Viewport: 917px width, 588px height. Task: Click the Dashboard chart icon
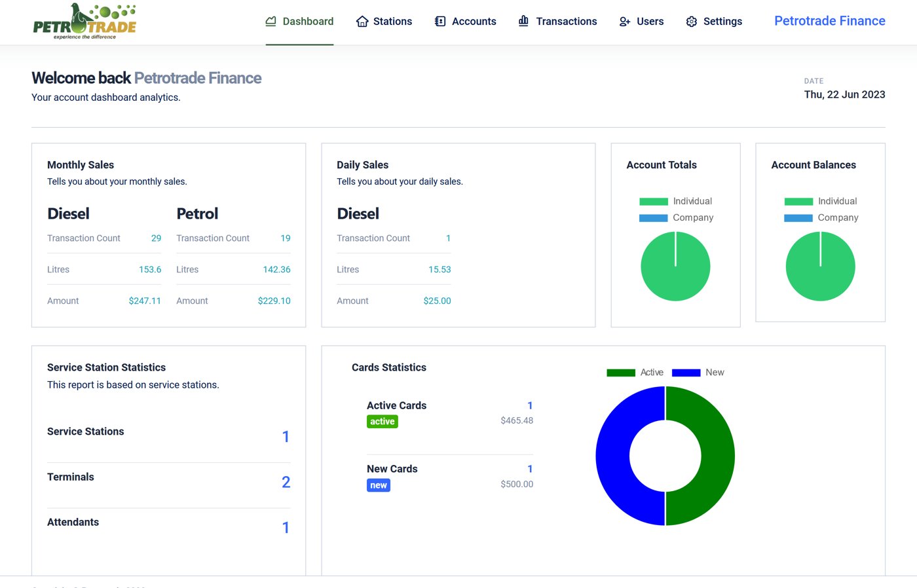(x=271, y=22)
